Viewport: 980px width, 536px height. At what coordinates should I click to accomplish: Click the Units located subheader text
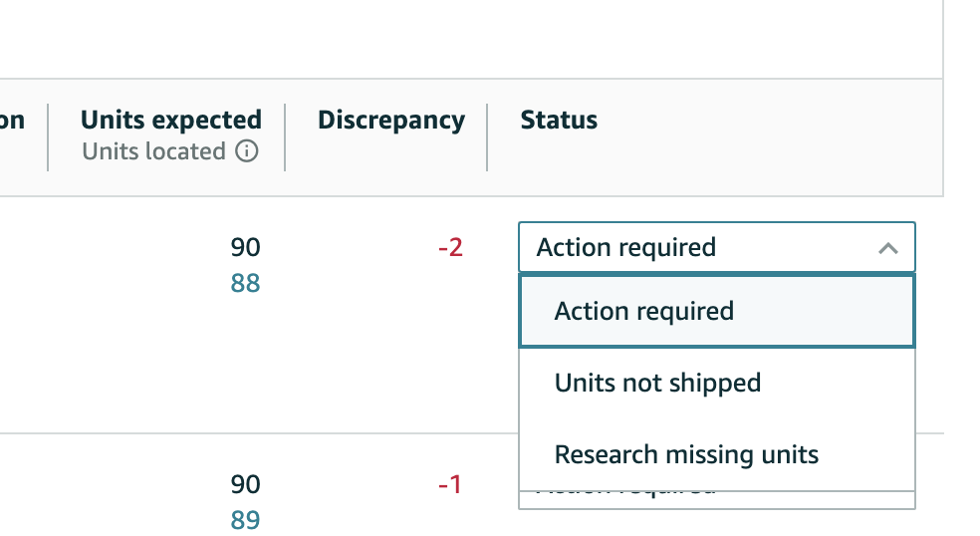pos(153,151)
